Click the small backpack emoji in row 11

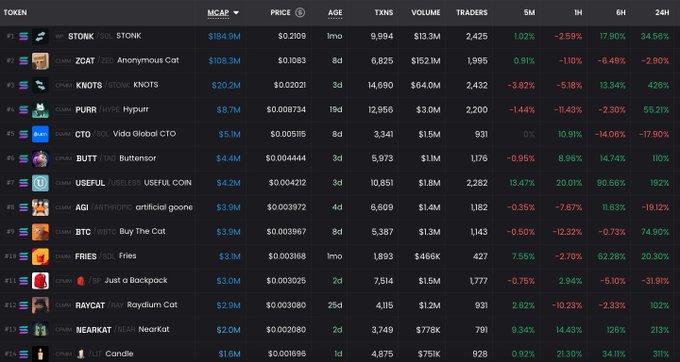point(80,281)
